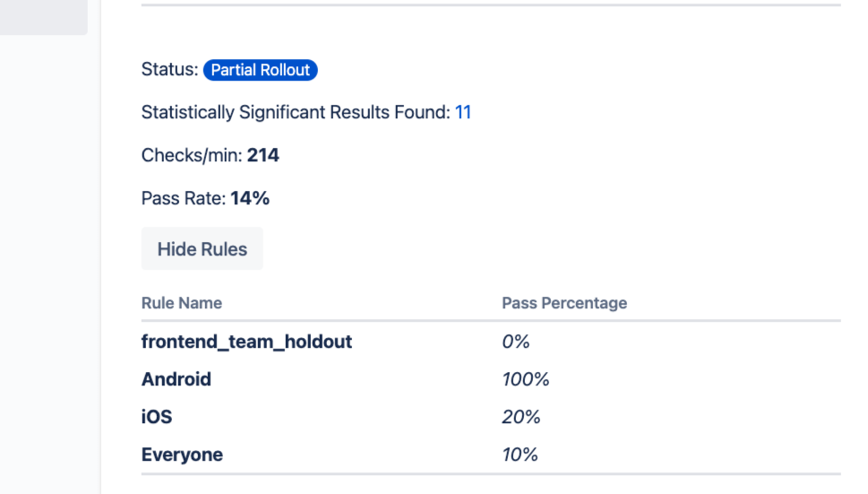Click the gray sidebar block at left
This screenshot has height=494, width=868.
tap(43, 17)
